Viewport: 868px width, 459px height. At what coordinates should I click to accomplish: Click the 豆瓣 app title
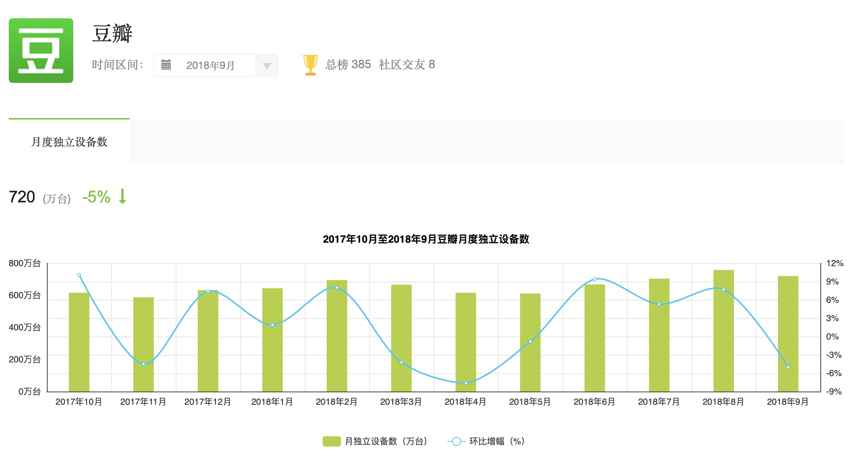click(x=112, y=34)
